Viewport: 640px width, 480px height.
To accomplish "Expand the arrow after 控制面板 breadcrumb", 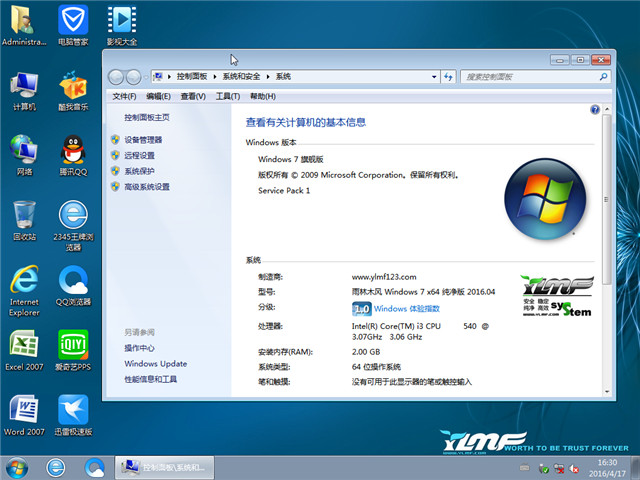I will (215, 77).
